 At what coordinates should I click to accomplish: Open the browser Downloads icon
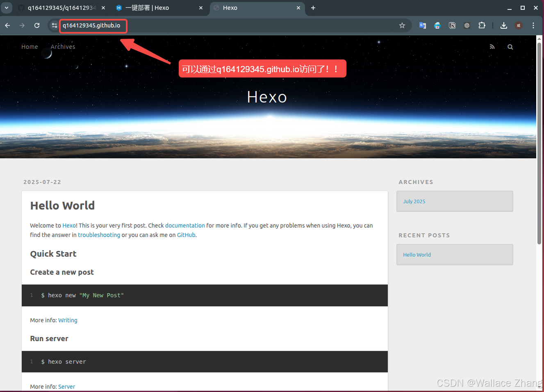504,25
